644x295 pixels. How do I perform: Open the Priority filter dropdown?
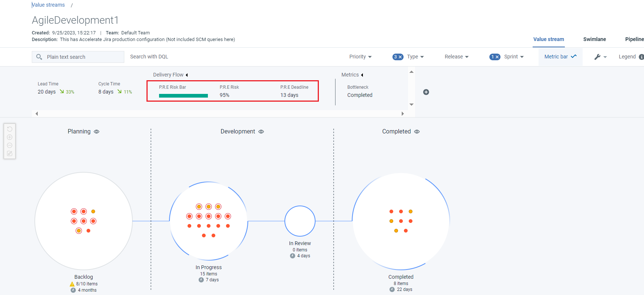point(360,57)
